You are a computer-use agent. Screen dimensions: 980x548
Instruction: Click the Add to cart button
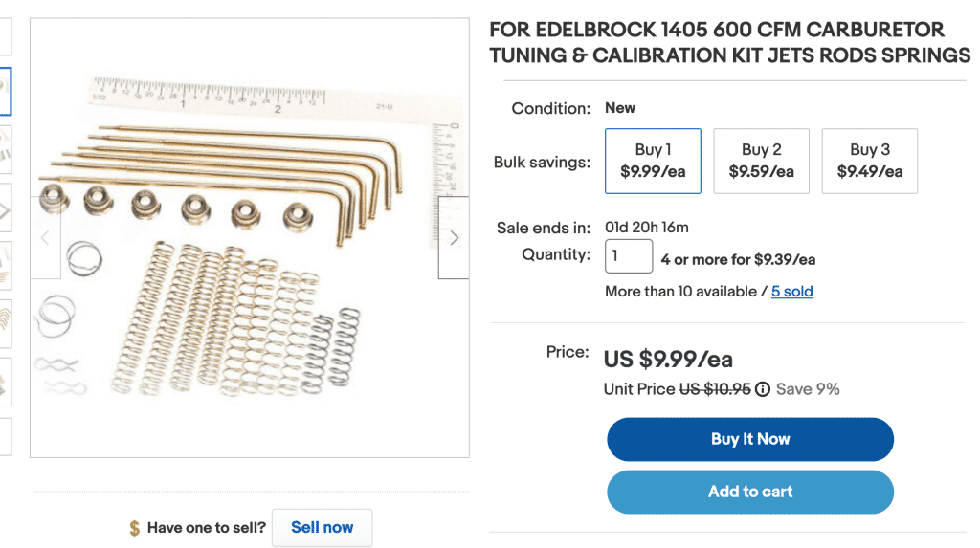coord(749,492)
